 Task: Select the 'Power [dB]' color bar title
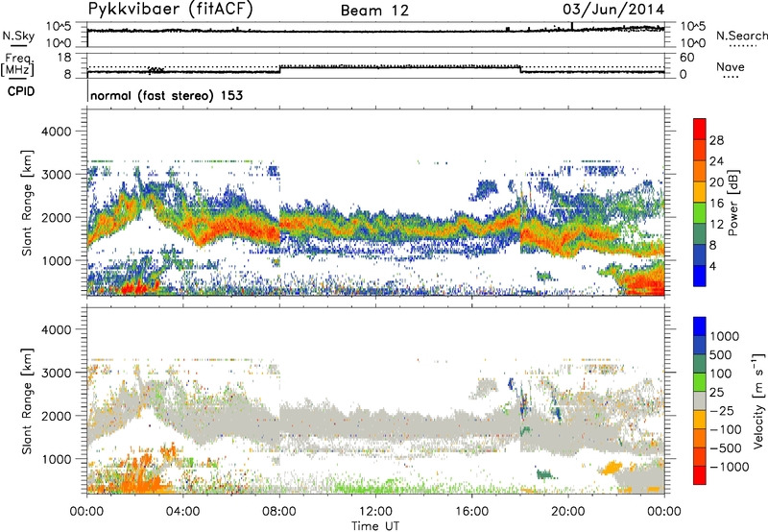(733, 203)
